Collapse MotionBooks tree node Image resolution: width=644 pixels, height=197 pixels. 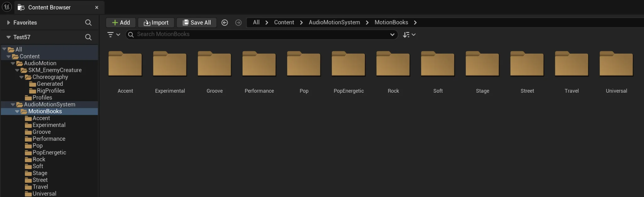pyautogui.click(x=17, y=111)
